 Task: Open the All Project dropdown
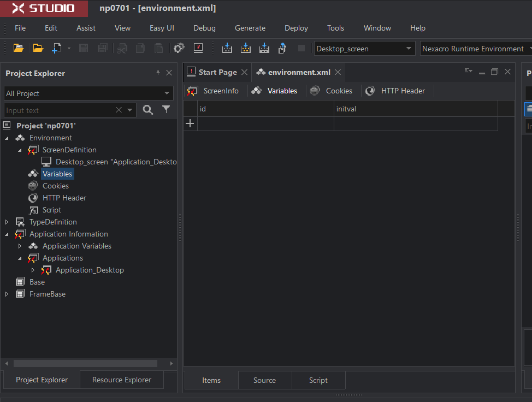coord(88,93)
